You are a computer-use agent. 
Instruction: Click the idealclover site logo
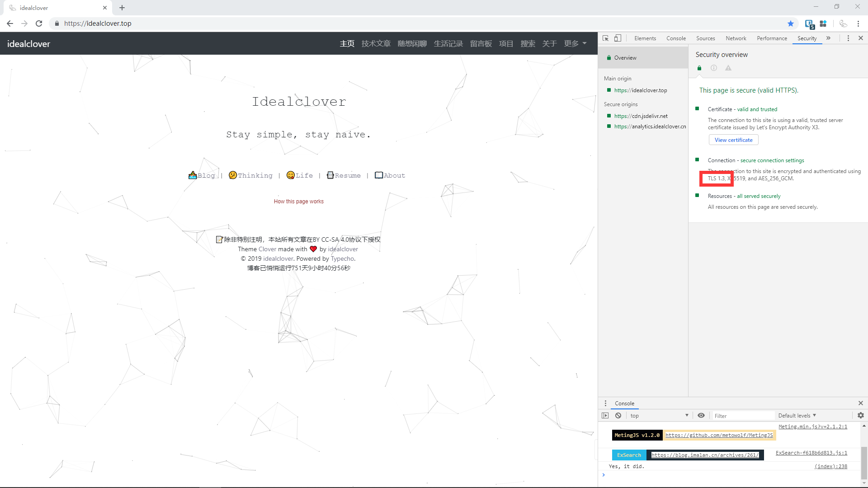point(28,44)
